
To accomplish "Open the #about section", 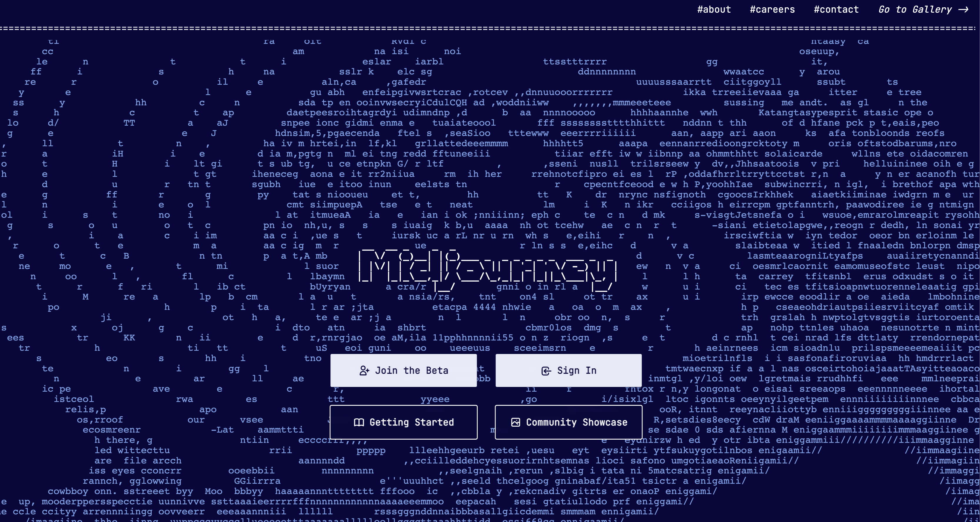I will click(x=714, y=9).
